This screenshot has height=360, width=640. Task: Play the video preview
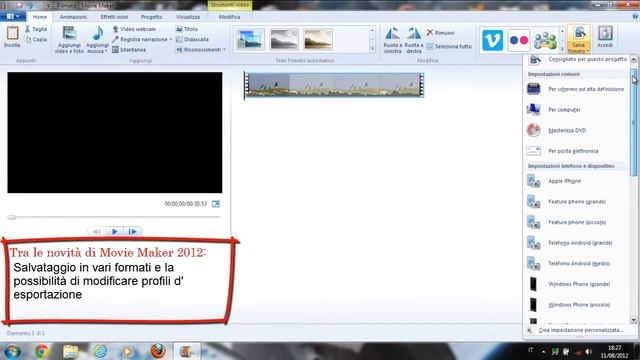tap(115, 231)
